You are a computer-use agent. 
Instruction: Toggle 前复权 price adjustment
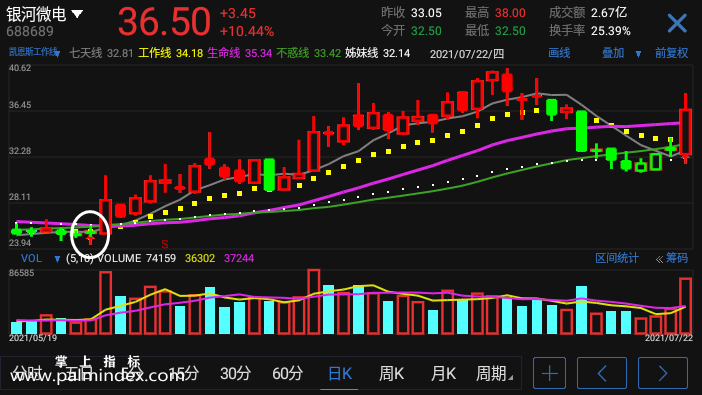[671, 53]
